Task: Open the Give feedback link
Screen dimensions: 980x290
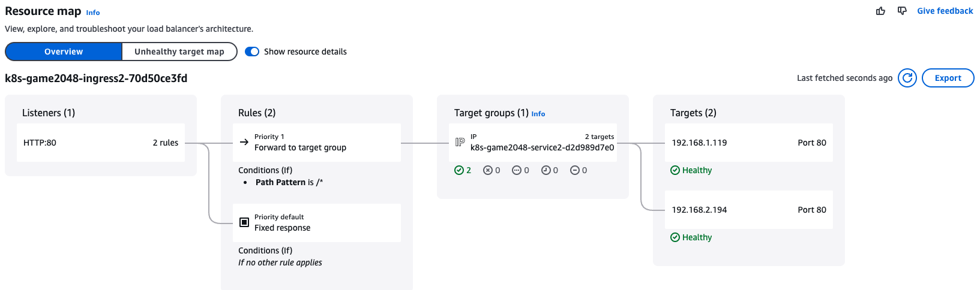Action: pyautogui.click(x=945, y=11)
